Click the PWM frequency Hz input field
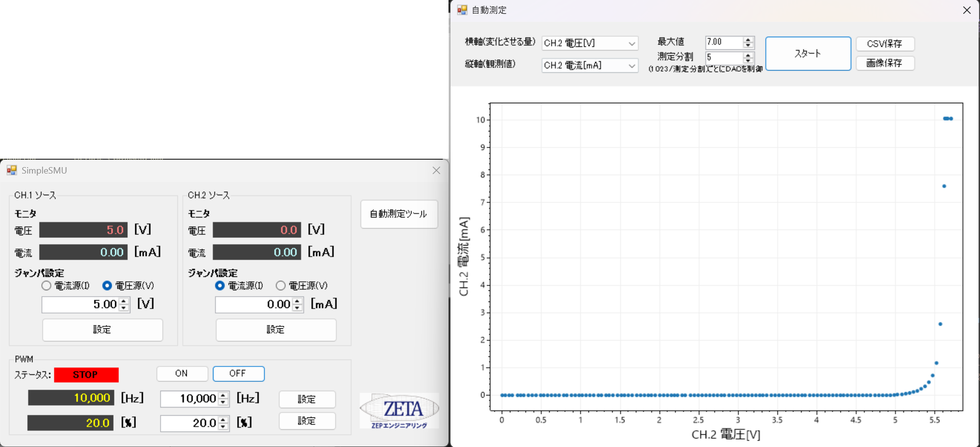This screenshot has height=447, width=980. point(189,399)
